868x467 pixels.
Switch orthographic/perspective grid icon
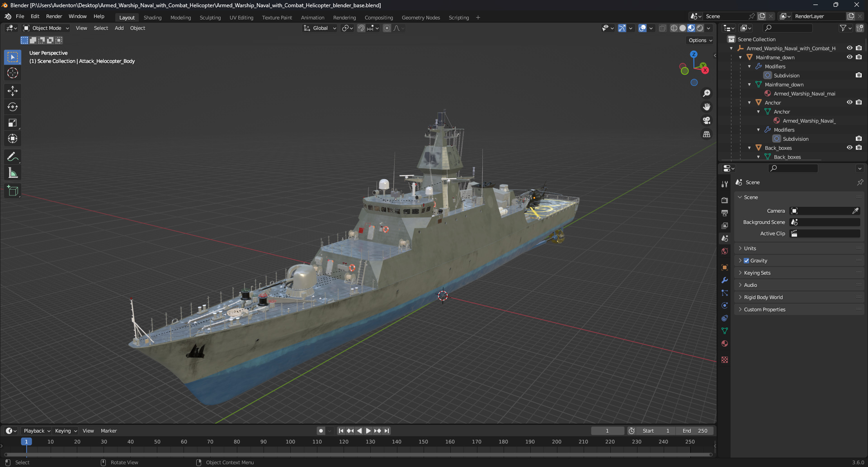707,134
